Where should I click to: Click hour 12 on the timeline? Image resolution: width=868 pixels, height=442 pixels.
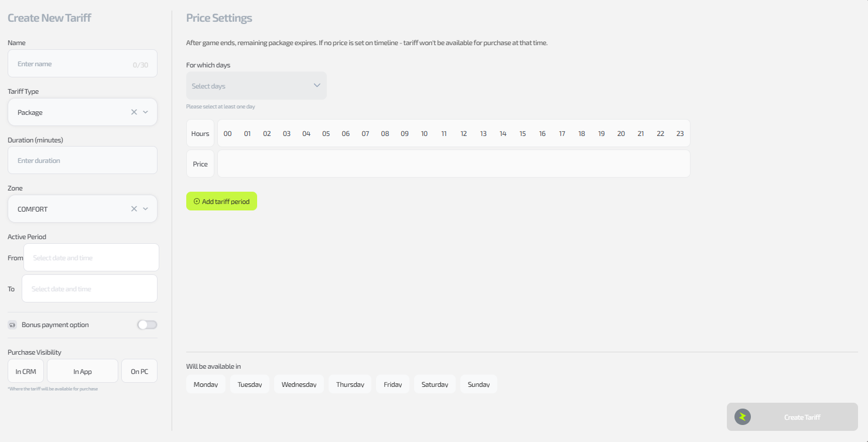point(463,134)
